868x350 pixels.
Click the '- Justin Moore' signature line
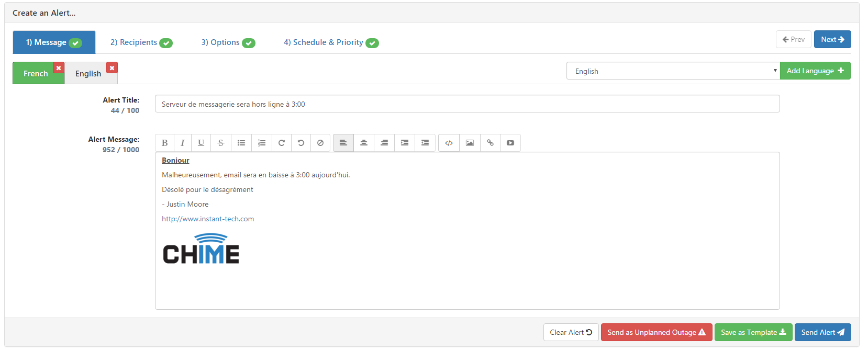[185, 204]
